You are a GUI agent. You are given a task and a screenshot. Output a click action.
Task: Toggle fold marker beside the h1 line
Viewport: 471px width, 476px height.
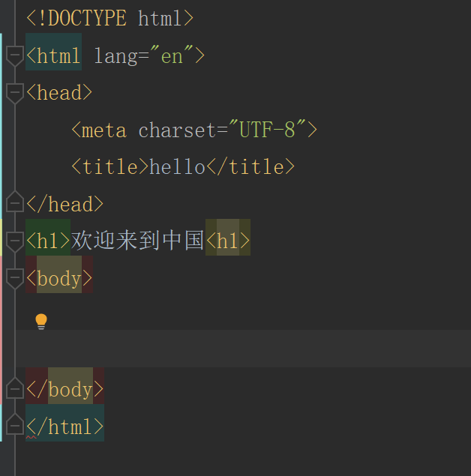pos(14,241)
